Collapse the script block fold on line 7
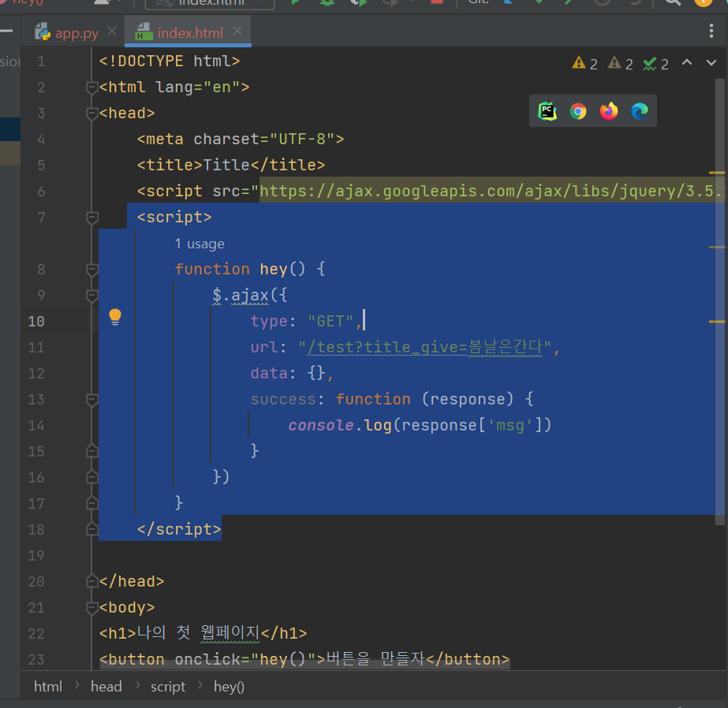728x708 pixels. coord(92,217)
